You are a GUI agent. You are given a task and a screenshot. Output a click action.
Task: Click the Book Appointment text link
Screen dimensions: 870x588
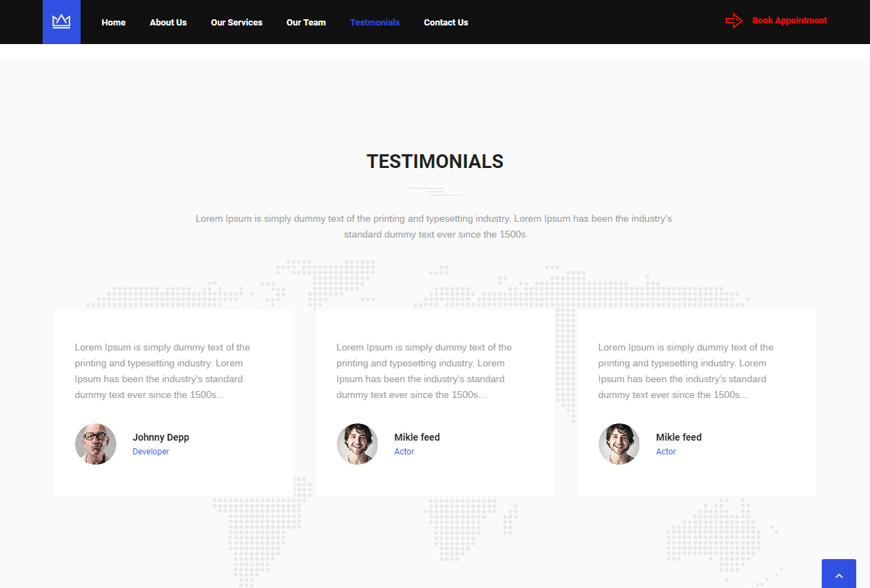point(789,21)
